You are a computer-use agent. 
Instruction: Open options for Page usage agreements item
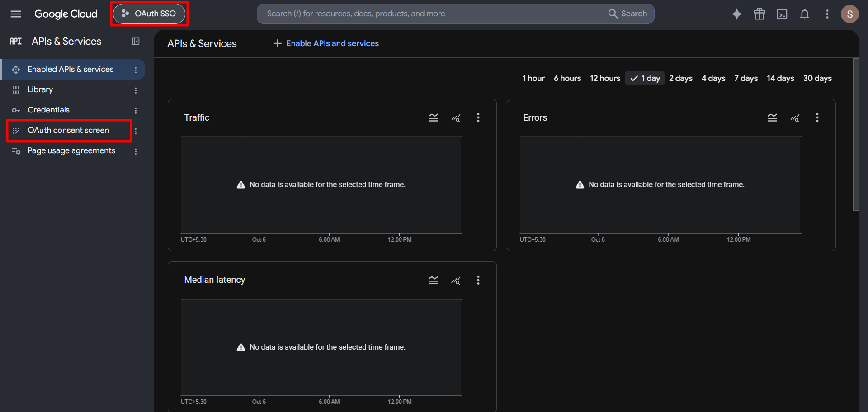point(136,151)
